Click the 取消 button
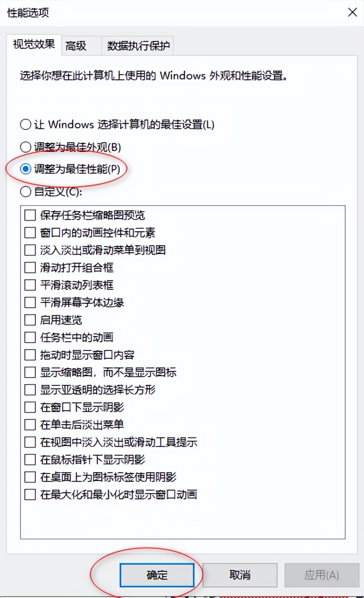This screenshot has width=364, height=598. tap(240, 575)
